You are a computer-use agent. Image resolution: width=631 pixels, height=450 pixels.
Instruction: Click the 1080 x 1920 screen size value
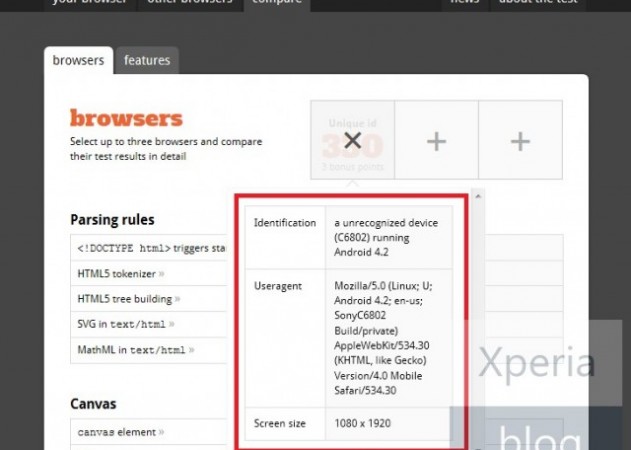point(362,423)
